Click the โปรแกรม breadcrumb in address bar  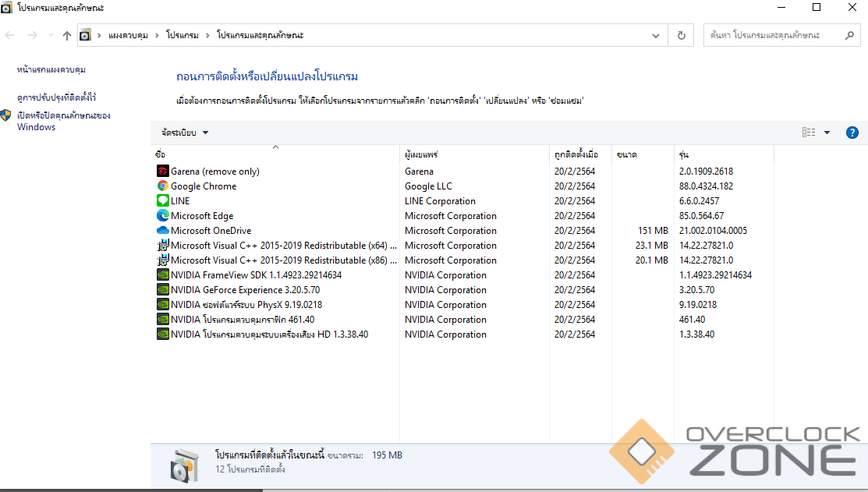click(182, 35)
